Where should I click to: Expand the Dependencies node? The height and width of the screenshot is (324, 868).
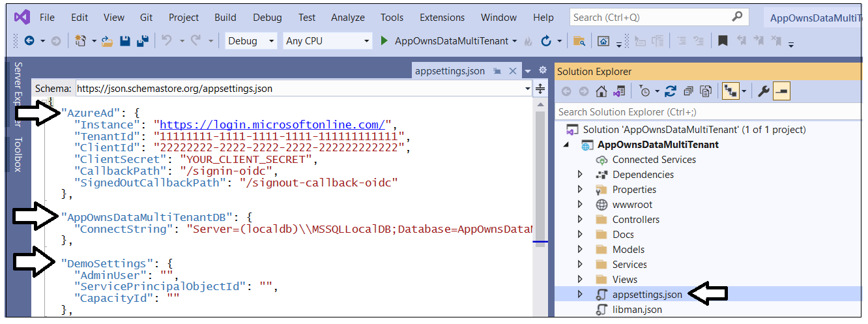tap(581, 175)
